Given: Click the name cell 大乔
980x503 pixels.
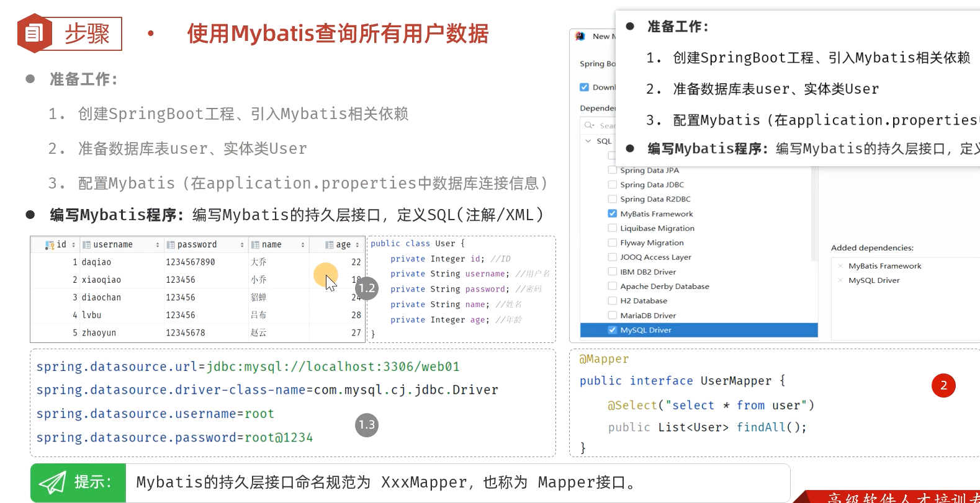Looking at the screenshot, I should (259, 262).
